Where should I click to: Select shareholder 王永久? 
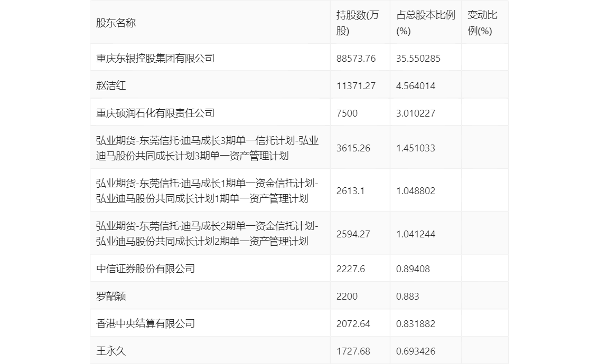point(111,351)
